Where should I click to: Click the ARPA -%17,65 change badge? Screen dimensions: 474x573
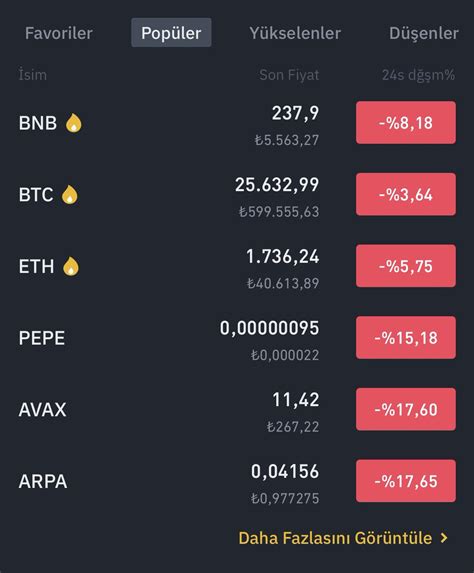pos(406,481)
